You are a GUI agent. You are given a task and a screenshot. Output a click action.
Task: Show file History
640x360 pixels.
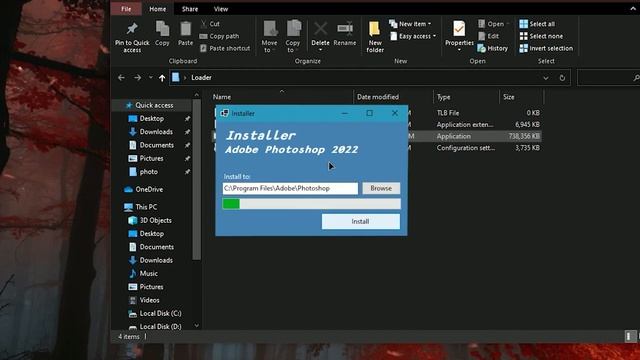click(493, 48)
